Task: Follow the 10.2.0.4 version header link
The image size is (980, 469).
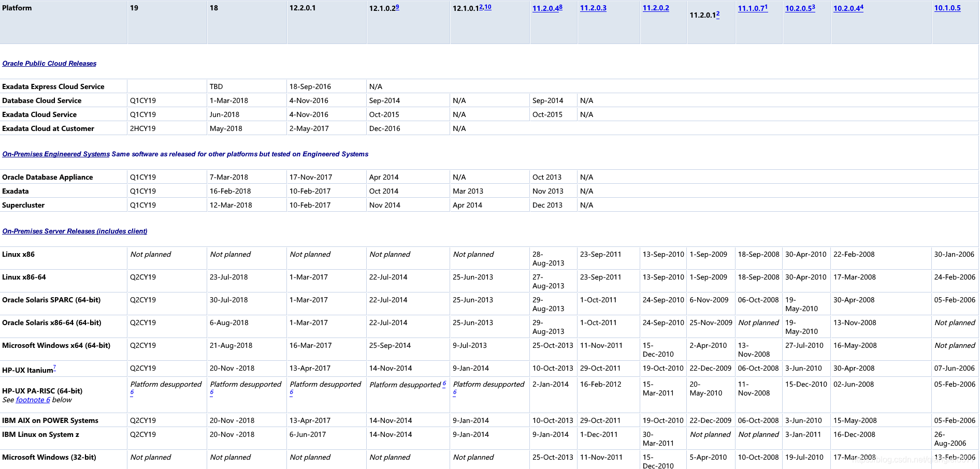Action: 846,8
